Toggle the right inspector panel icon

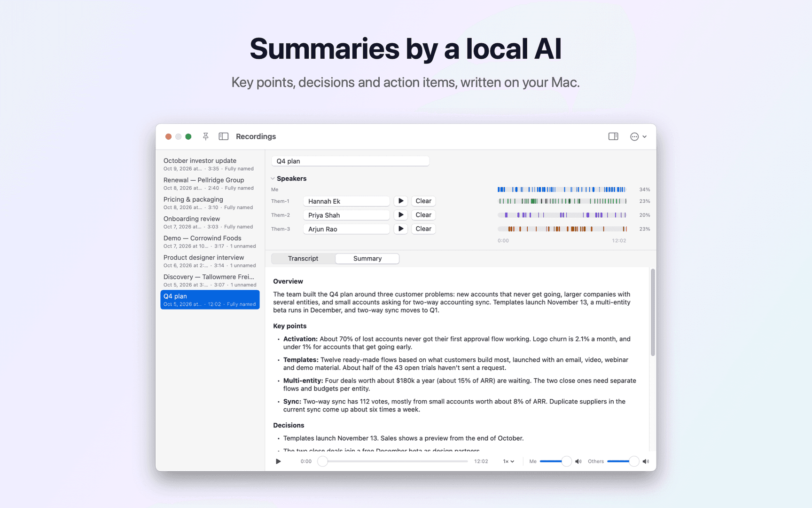613,136
